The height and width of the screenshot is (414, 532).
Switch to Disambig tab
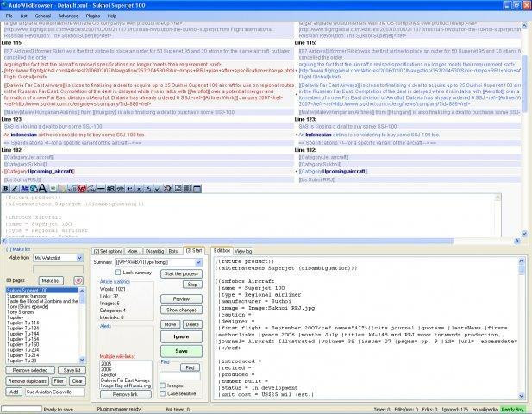pyautogui.click(x=154, y=252)
